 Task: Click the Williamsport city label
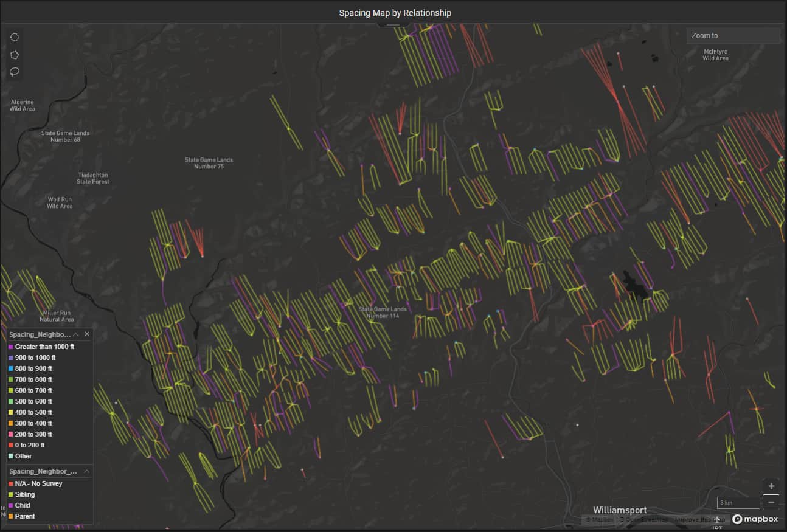(620, 510)
